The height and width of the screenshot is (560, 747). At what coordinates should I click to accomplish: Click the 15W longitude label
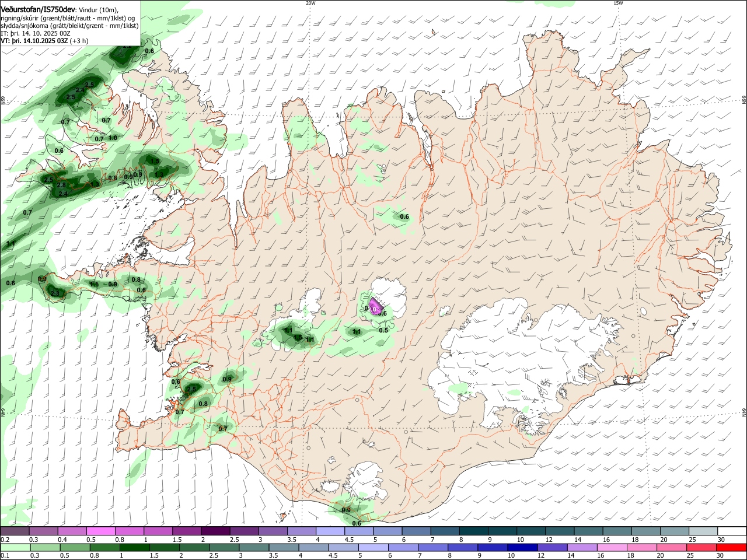[x=618, y=3]
